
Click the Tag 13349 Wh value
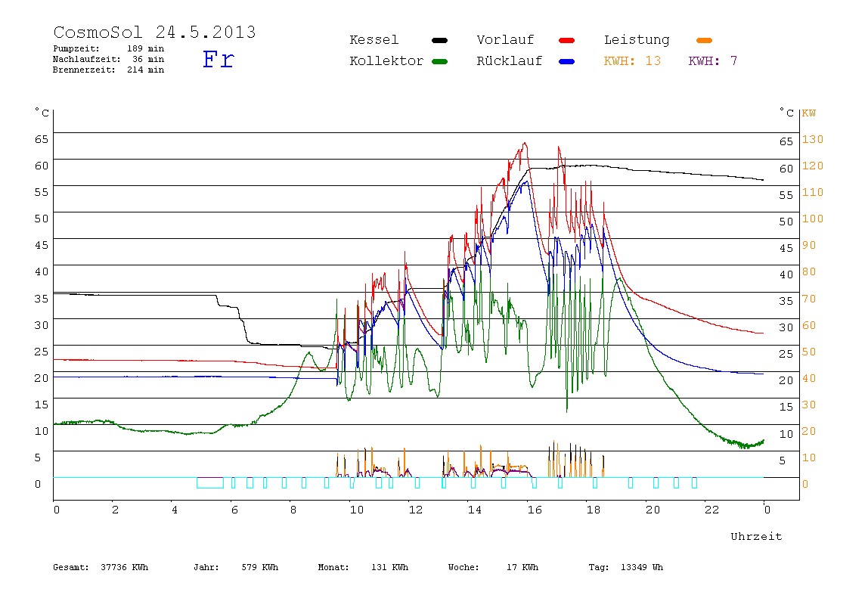625,567
